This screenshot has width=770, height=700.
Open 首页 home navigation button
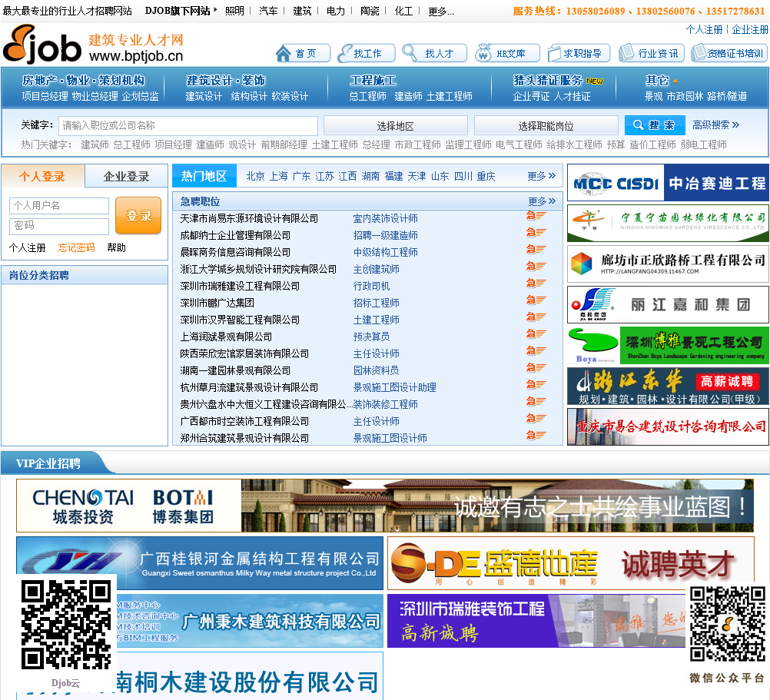[302, 53]
